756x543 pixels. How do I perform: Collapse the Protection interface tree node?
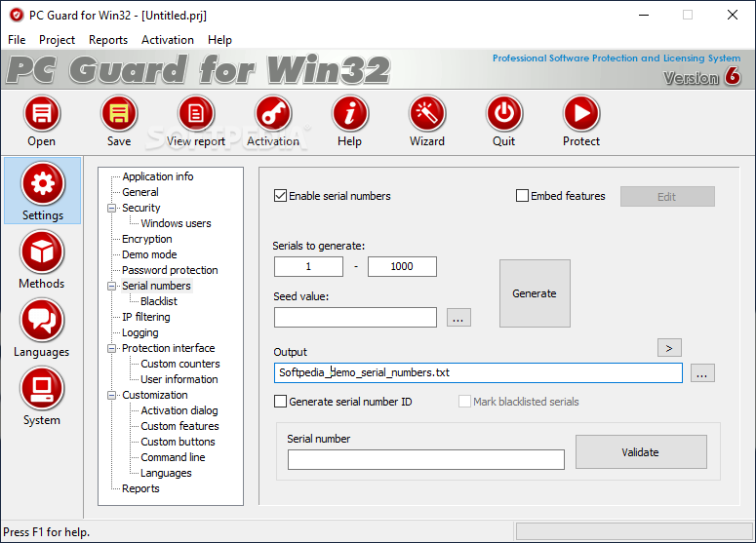(x=112, y=348)
